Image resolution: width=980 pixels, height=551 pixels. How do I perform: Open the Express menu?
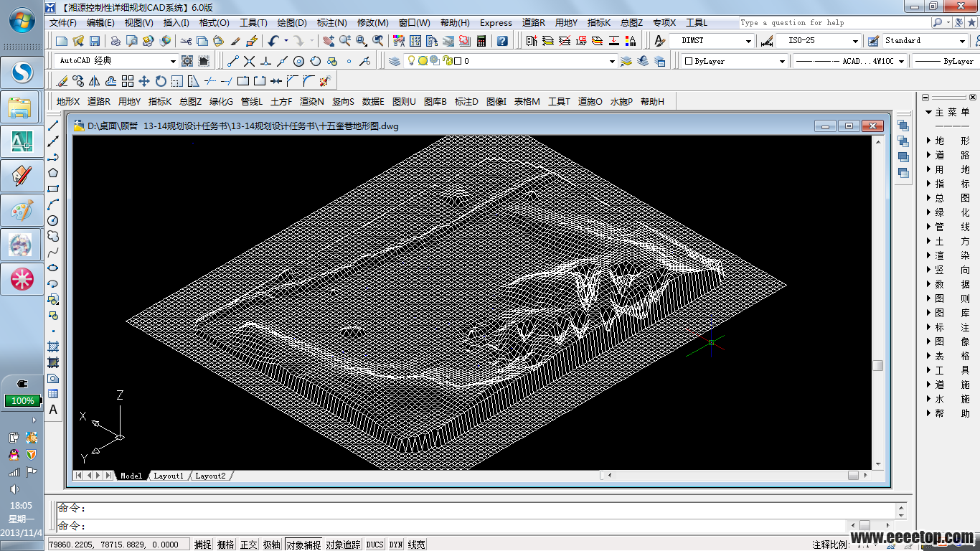coord(496,23)
